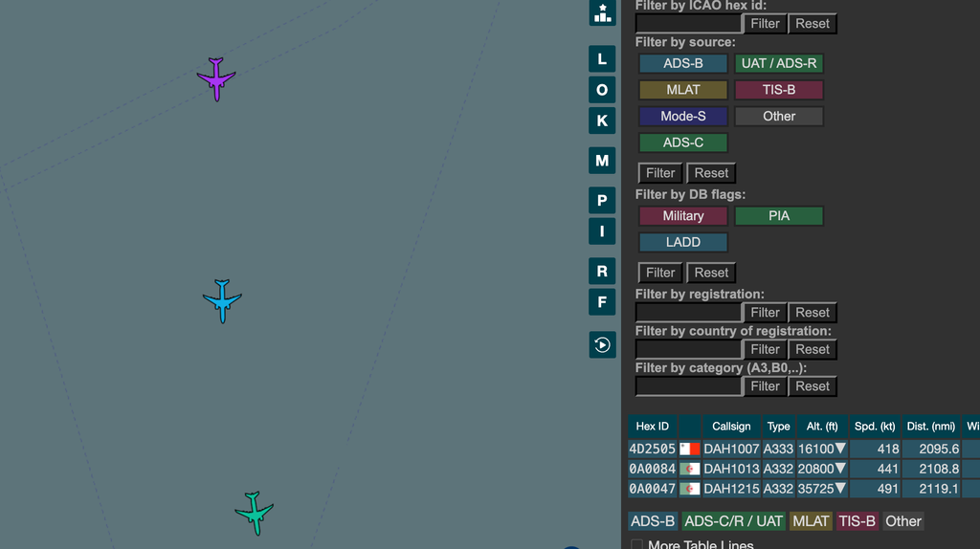Enable the More Table Lines checkbox
The height and width of the screenshot is (549, 980).
click(636, 544)
